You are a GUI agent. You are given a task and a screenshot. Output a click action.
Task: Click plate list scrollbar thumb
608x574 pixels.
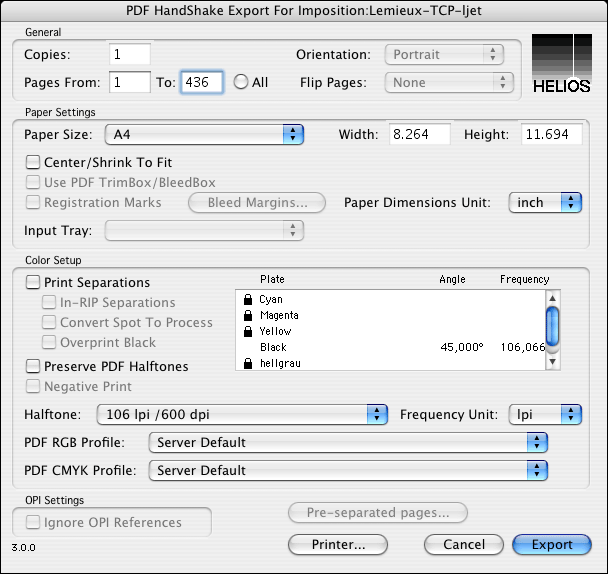point(553,326)
